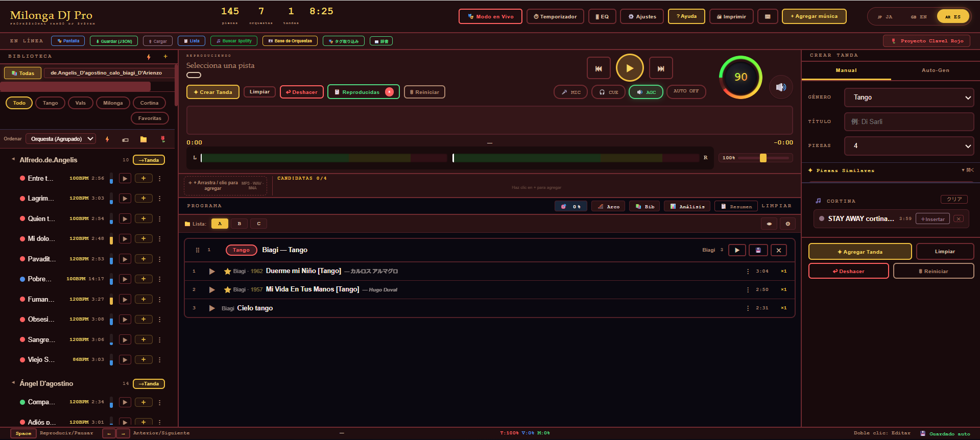This screenshot has width=980, height=440.
Task: Adjust the 100% speed slider handle
Action: click(763, 158)
